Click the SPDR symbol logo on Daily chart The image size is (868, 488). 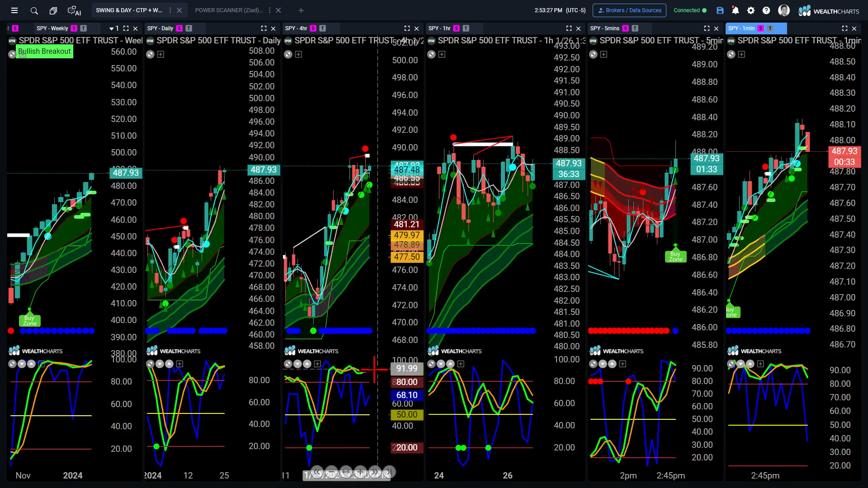click(150, 41)
